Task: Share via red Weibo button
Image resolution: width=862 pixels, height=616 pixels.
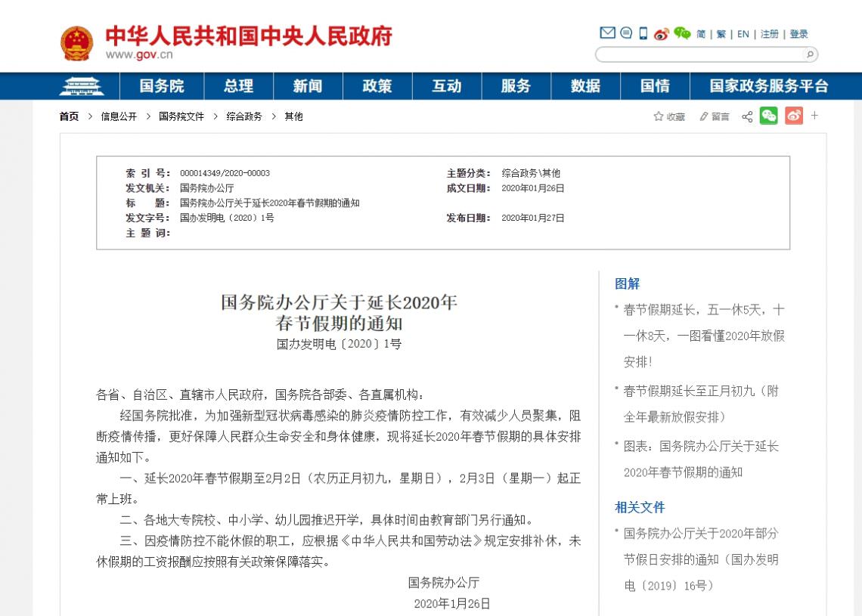Action: point(794,116)
